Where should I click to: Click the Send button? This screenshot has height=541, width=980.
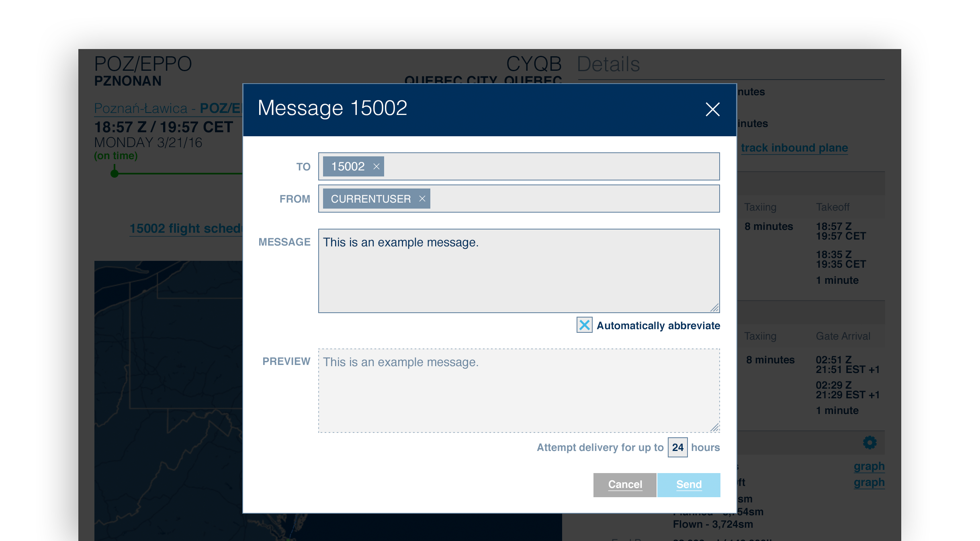[x=689, y=485]
